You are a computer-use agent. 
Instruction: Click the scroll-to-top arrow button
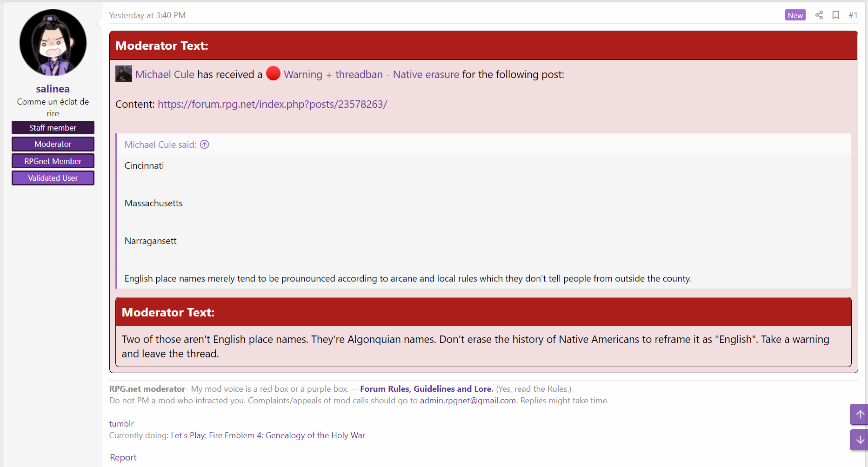pyautogui.click(x=860, y=414)
